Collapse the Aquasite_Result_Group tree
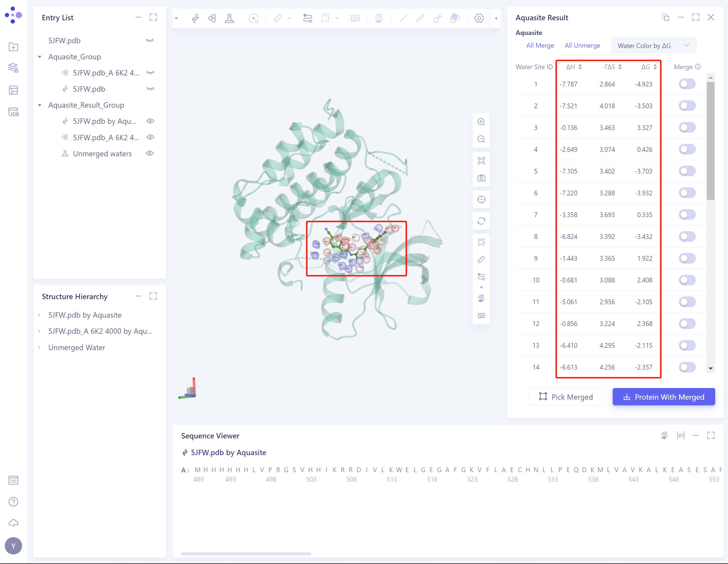This screenshot has height=564, width=728. (40, 105)
